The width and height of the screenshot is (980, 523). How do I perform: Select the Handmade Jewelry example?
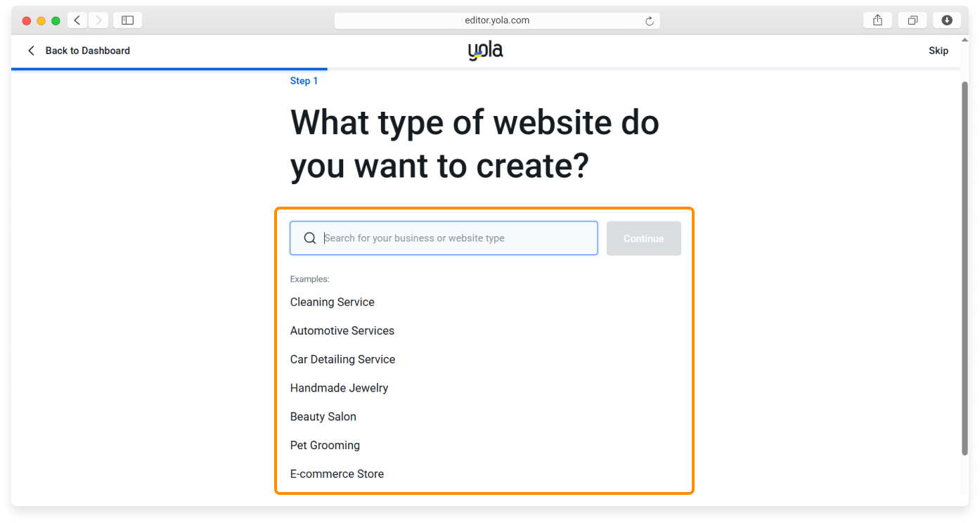(339, 388)
